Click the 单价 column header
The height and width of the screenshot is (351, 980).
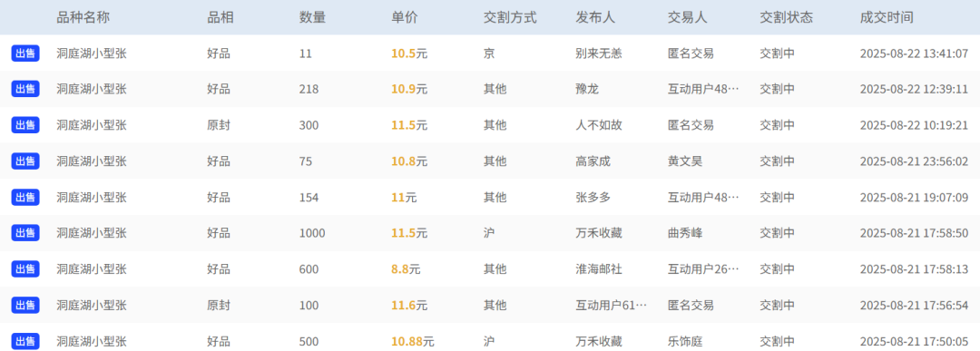[x=405, y=17]
